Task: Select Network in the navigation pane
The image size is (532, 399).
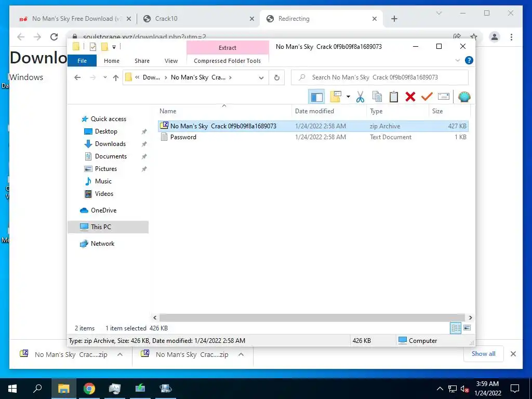Action: point(102,244)
